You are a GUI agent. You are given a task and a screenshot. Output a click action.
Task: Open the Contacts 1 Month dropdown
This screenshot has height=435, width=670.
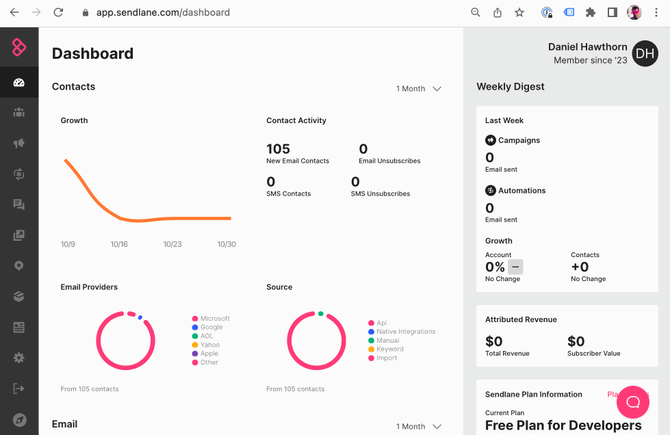419,89
